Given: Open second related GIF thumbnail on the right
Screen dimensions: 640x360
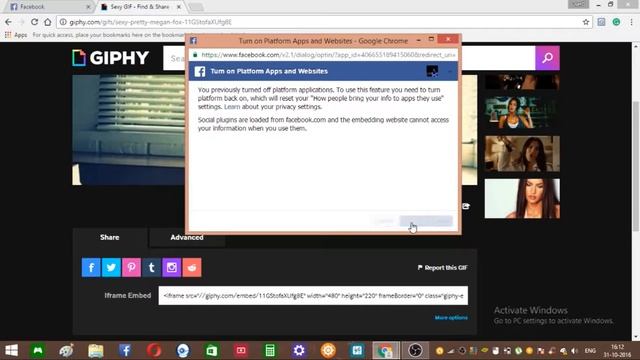Looking at the screenshot, I should [522, 113].
